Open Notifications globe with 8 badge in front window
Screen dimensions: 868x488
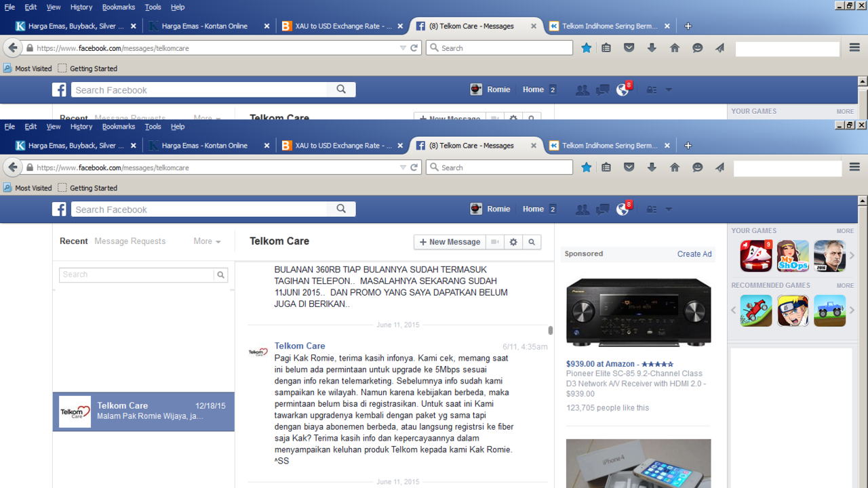tap(623, 209)
